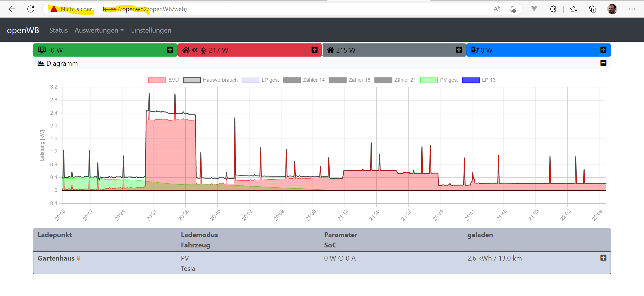Expand the green PV power card
This screenshot has width=644, height=296.
[170, 50]
